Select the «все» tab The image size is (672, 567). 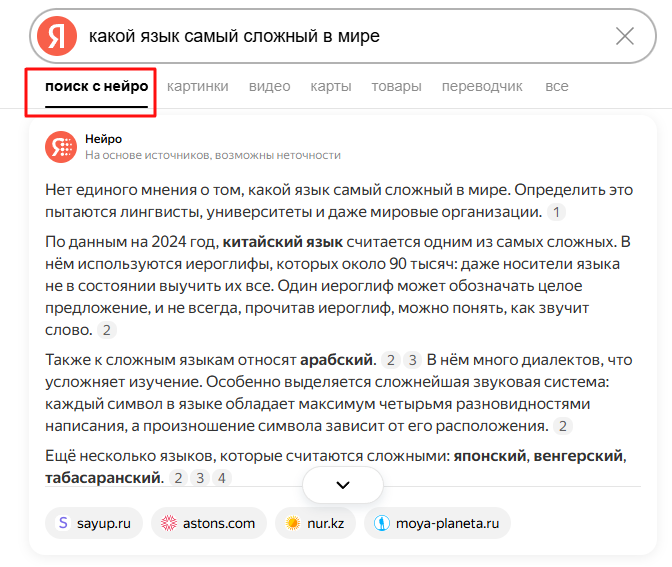pos(557,87)
